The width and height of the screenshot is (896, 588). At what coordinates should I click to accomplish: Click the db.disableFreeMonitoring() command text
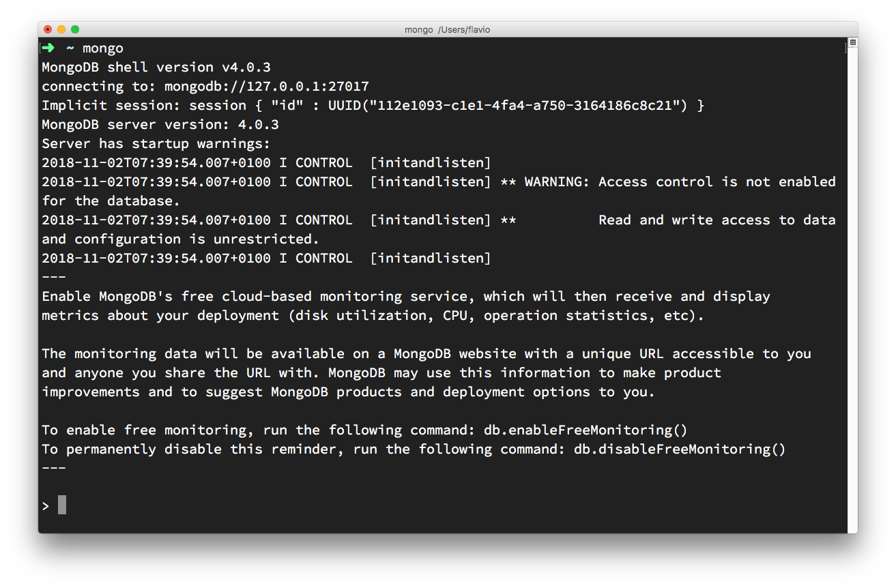tap(680, 450)
